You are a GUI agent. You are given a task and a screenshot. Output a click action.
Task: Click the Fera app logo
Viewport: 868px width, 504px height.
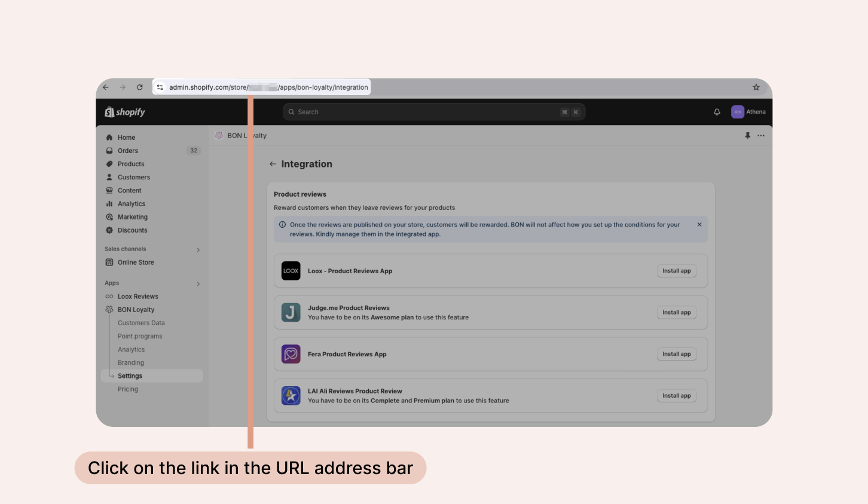click(291, 354)
